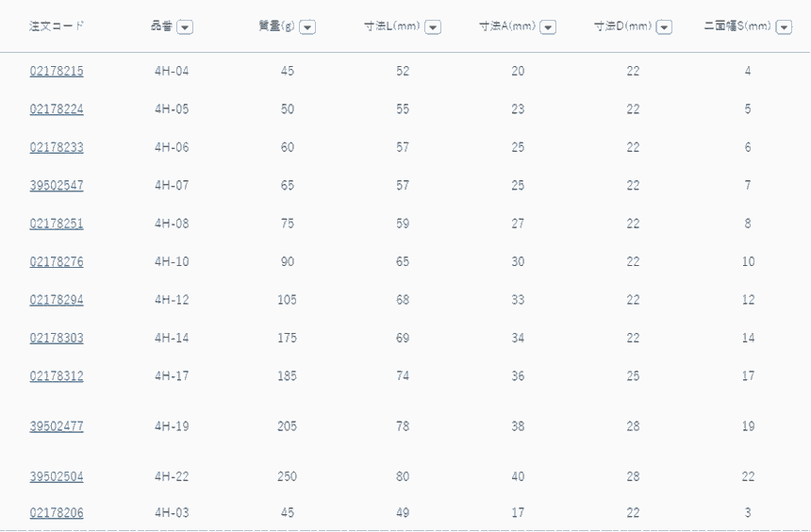Viewport: 811px width, 532px height.
Task: Open order code link 39502477
Action: 57,426
